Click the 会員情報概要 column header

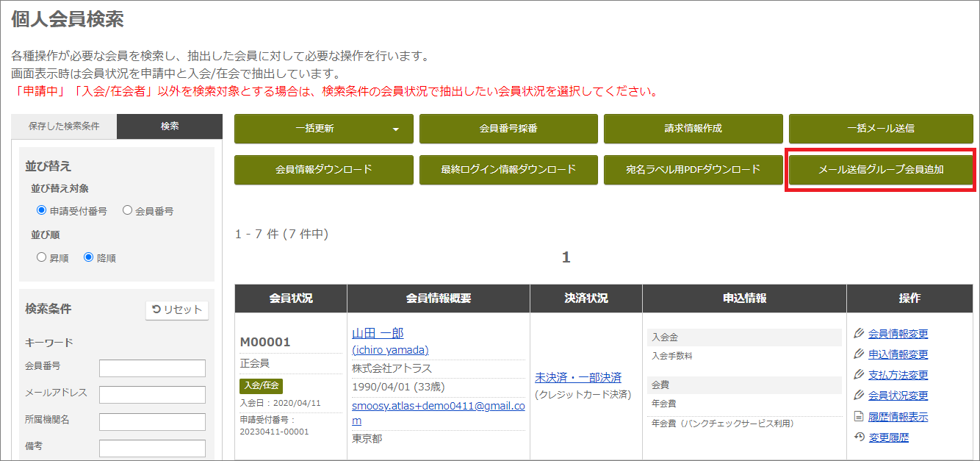coord(439,299)
